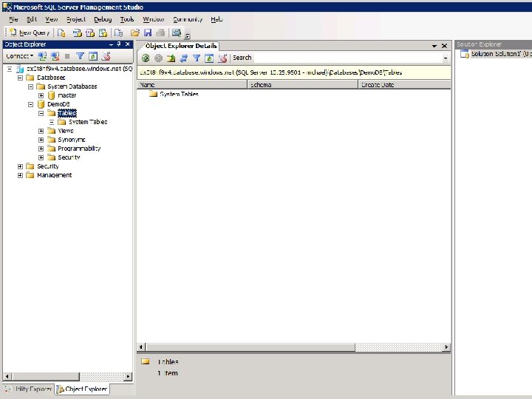532x399 pixels.
Task: Toggle the Object Explorer auto-hide pin
Action: [x=119, y=44]
